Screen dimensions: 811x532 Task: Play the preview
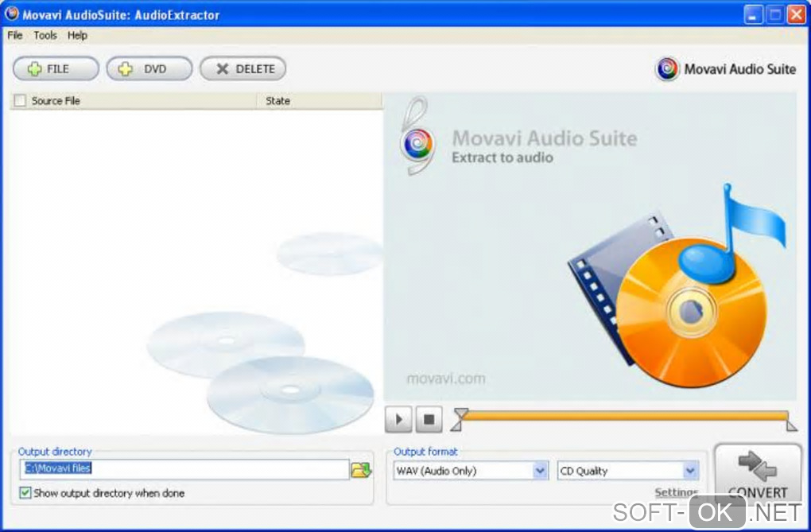pos(399,418)
